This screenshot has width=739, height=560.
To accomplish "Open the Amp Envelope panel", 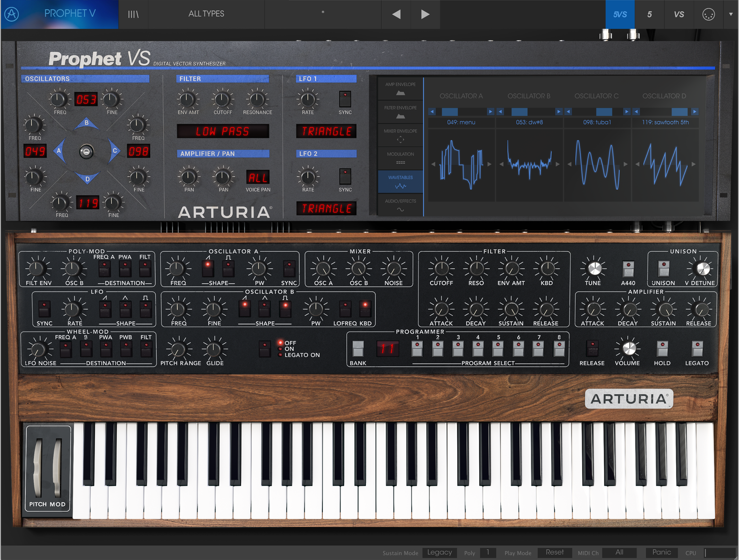I will [400, 89].
